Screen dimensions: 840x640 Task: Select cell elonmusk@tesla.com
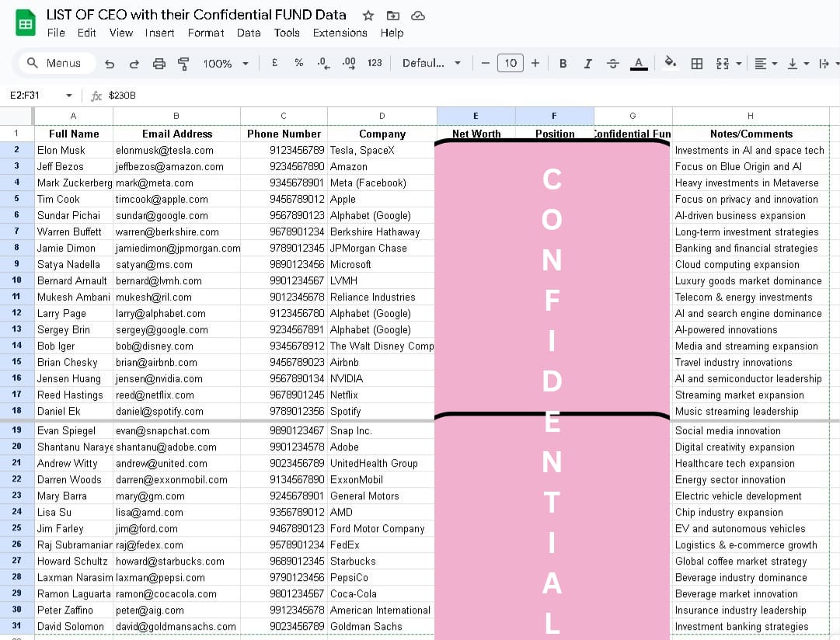click(177, 151)
